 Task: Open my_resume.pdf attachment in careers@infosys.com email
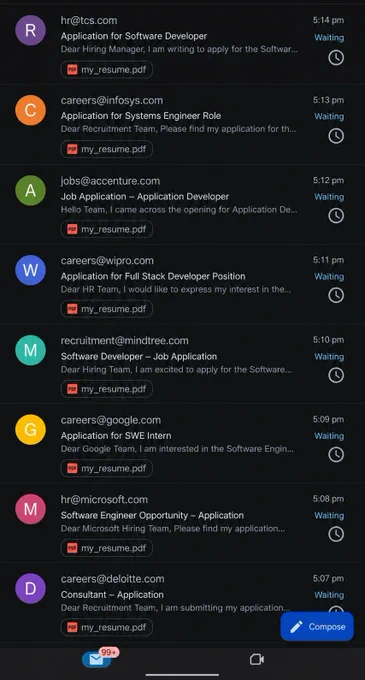[107, 149]
